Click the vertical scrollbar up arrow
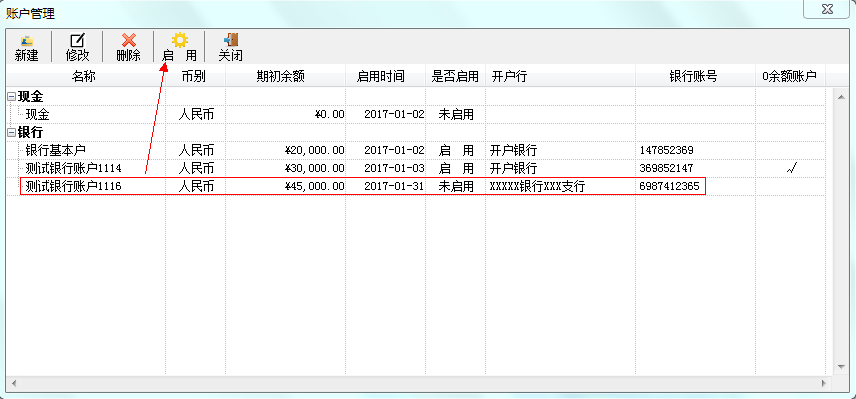The image size is (856, 399). coord(842,96)
